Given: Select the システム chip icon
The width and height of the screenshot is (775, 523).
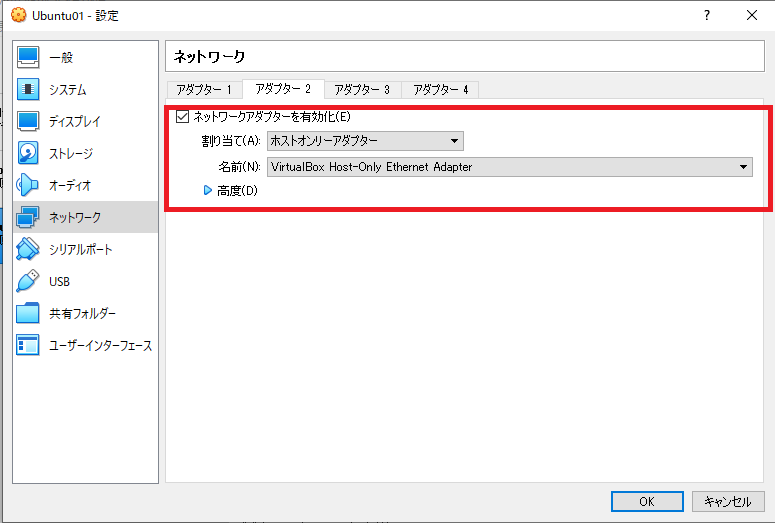Looking at the screenshot, I should point(28,89).
